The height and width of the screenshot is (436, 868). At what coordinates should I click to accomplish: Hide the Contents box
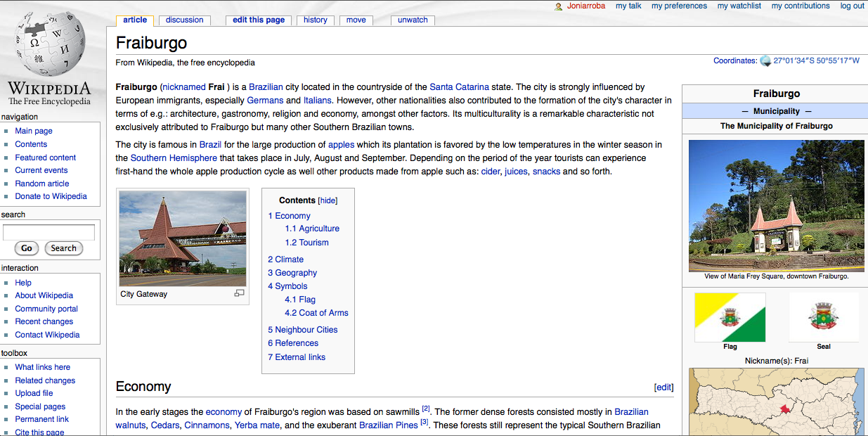point(328,200)
